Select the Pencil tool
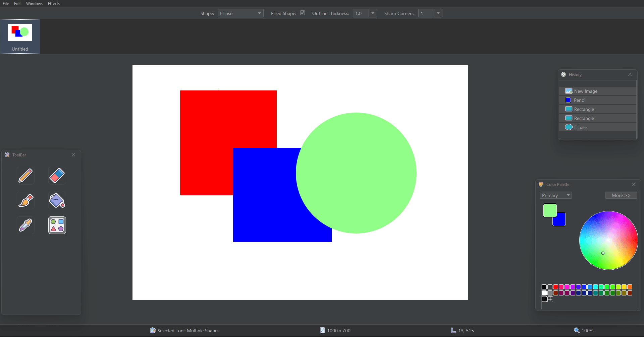Screen dimensions: 644x337 [x=26, y=176]
